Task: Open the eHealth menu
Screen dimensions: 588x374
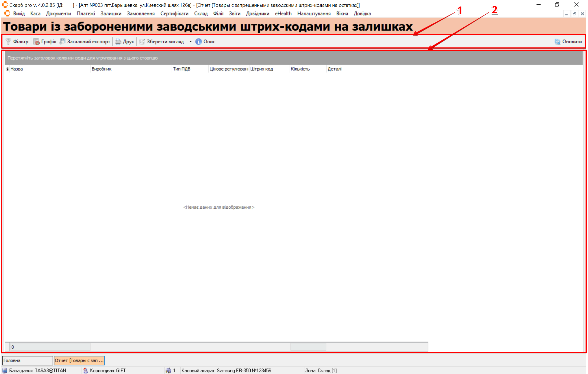Action: [283, 14]
